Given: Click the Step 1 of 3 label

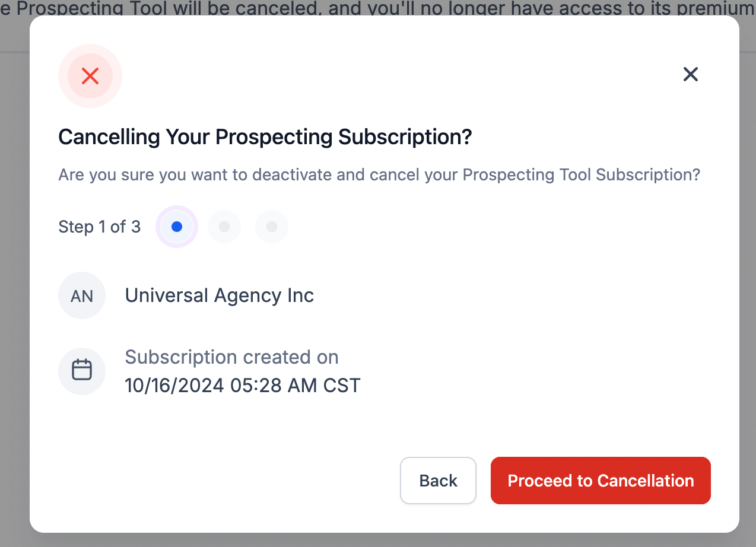Looking at the screenshot, I should click(x=99, y=227).
